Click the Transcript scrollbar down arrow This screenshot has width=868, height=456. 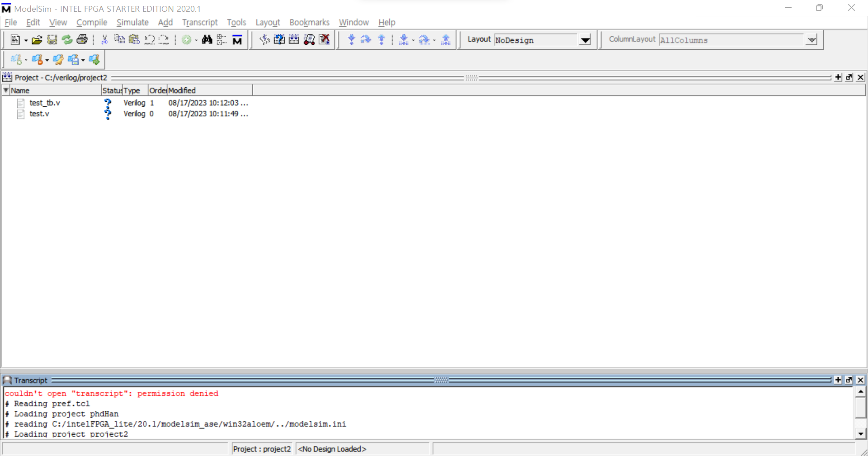click(x=860, y=433)
